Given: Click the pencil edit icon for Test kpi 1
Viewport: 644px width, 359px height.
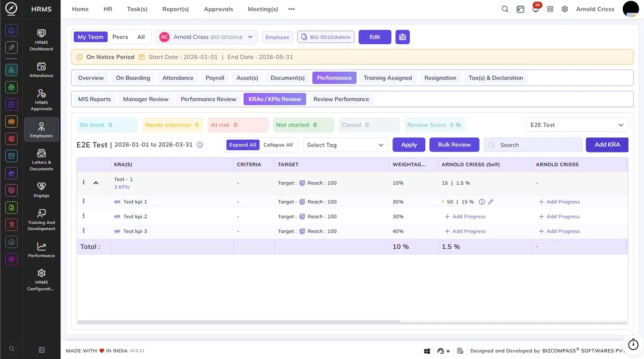Looking at the screenshot, I should 491,202.
